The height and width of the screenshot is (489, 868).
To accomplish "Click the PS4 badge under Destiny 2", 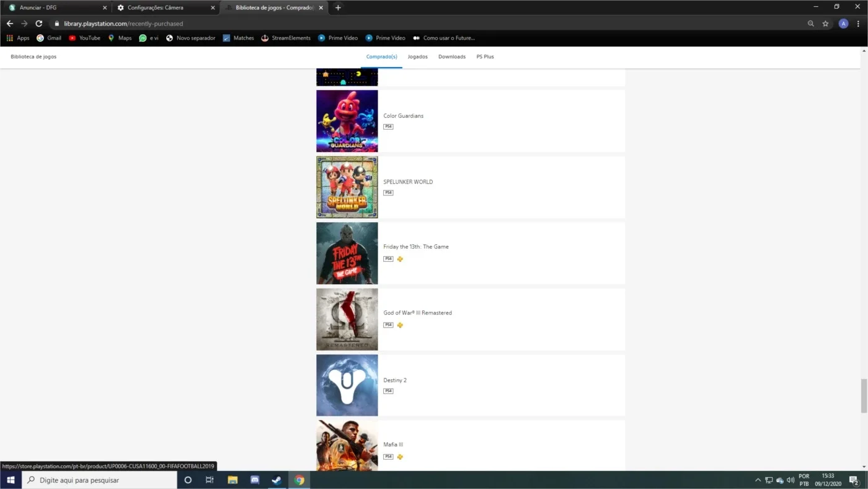I will click(x=388, y=391).
